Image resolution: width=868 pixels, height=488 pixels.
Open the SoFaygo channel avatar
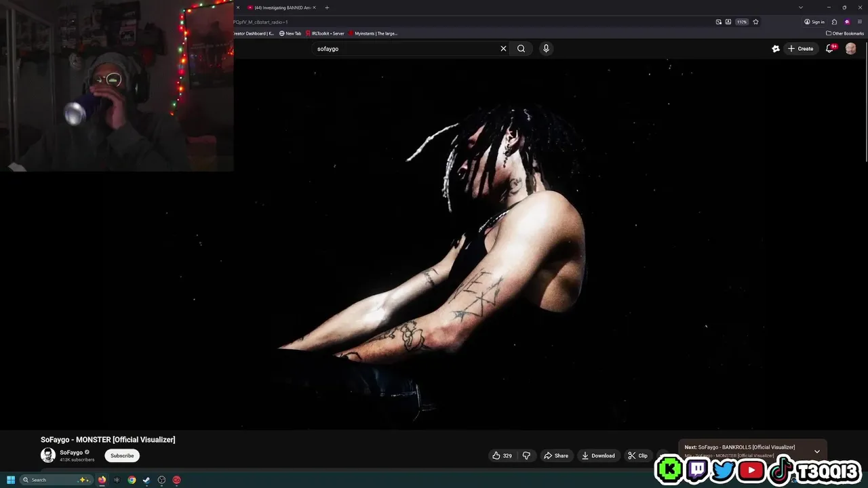tap(48, 455)
